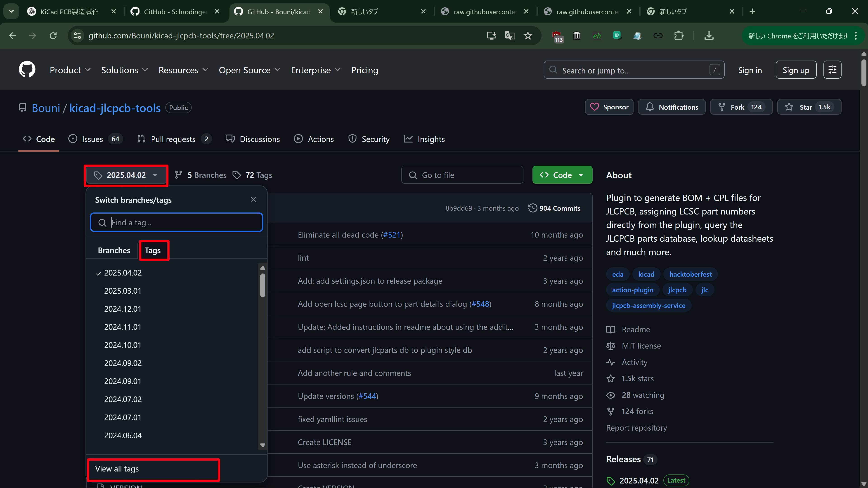Expand the Product menu
The width and height of the screenshot is (868, 488).
(70, 70)
